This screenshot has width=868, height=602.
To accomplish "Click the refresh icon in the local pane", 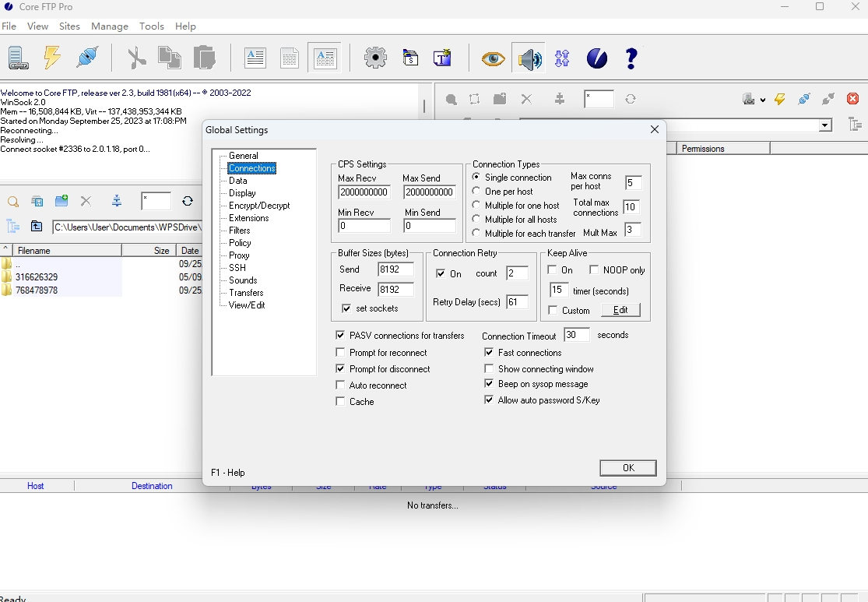I will click(187, 201).
